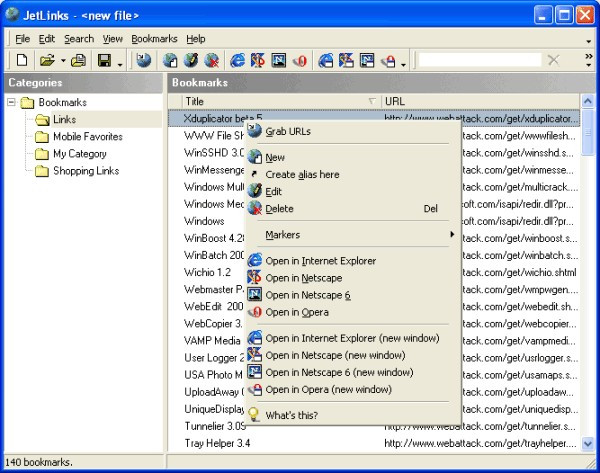Select the Mobile Favorites folder

click(x=88, y=137)
